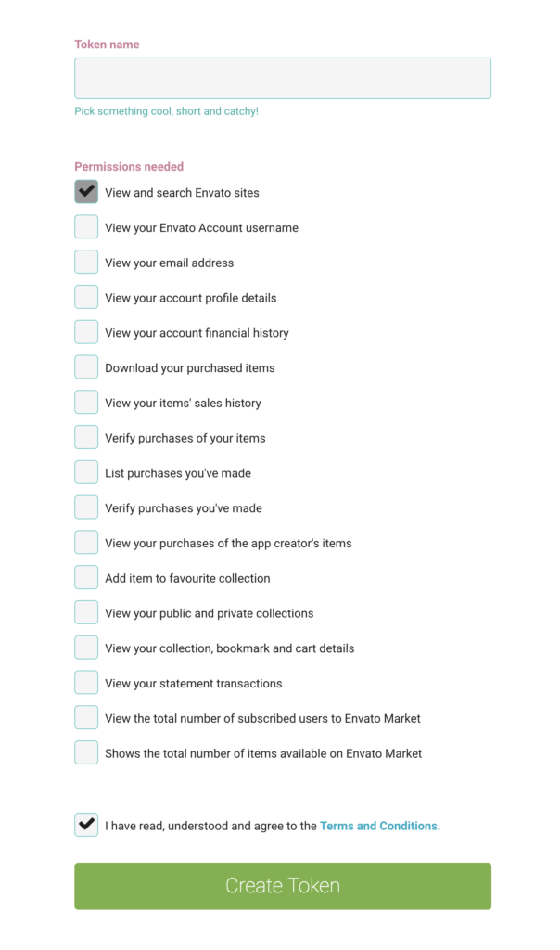Tick View total number of subscribed users
This screenshot has width=560, height=950.
86,717
